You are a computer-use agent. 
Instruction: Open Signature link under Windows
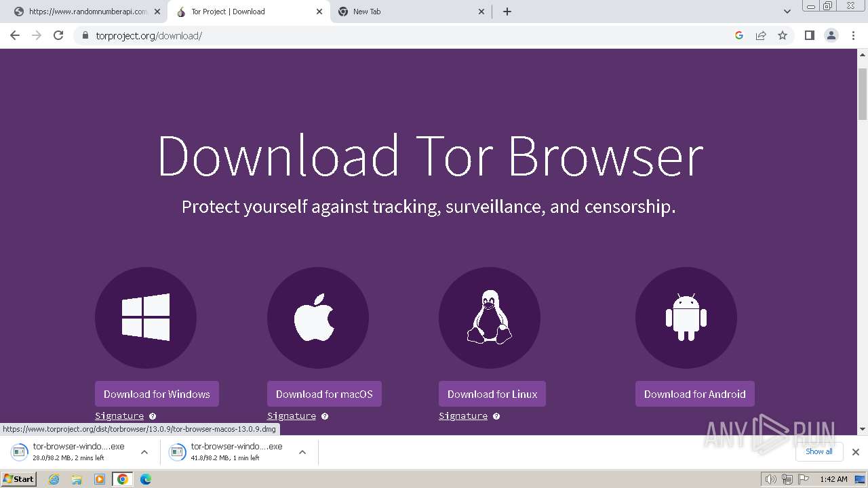[119, 416]
